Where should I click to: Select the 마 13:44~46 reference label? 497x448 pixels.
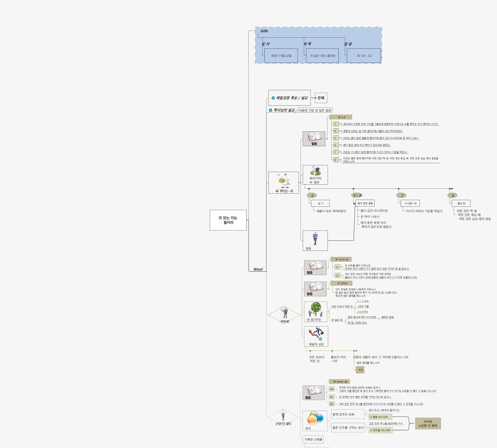pos(340,382)
